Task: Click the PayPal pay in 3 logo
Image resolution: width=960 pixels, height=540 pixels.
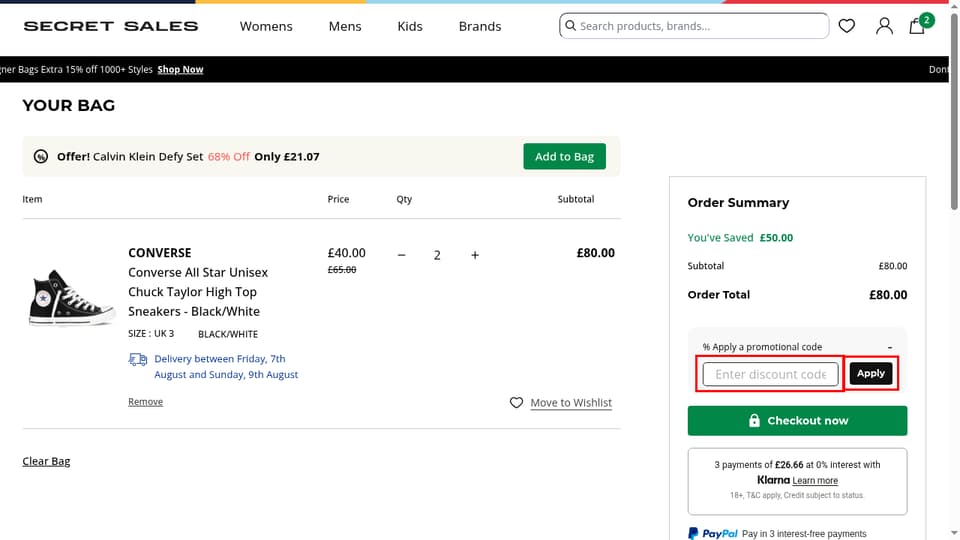Action: tap(713, 534)
